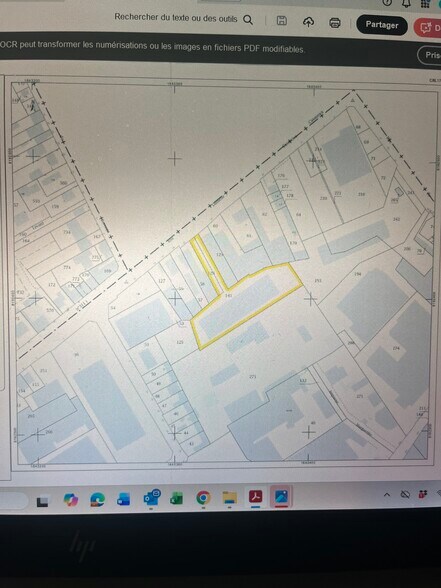Focus the 'Rechercher du texte ou des outils' field
The image size is (441, 588).
click(x=176, y=18)
